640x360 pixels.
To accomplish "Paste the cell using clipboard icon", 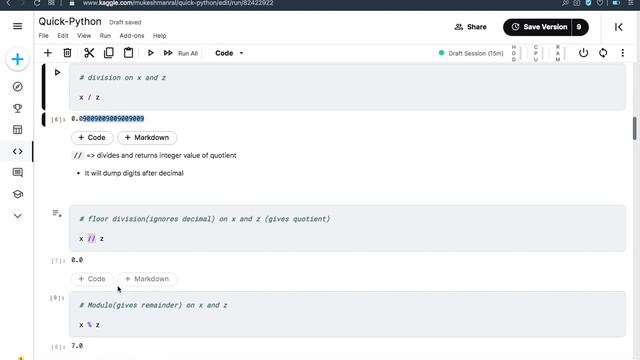I will tap(128, 53).
